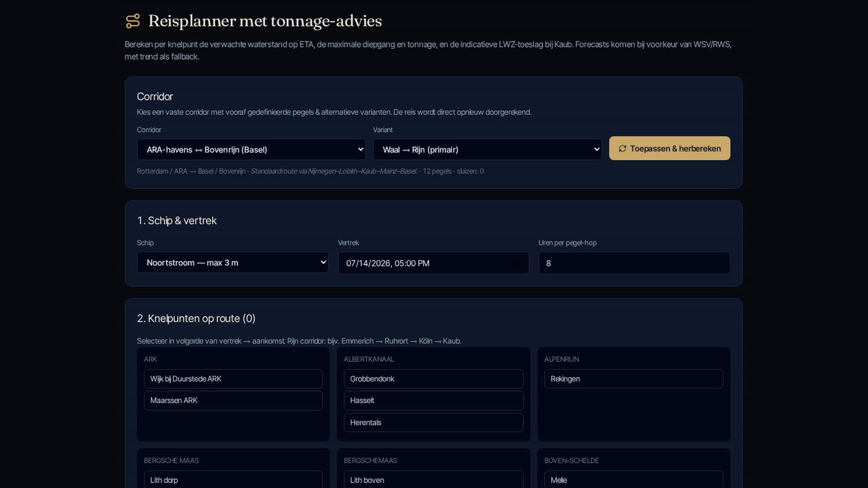Screen dimensions: 868x488
Task: Open the Corridor dropdown ARA-havens
Action: pos(251,149)
